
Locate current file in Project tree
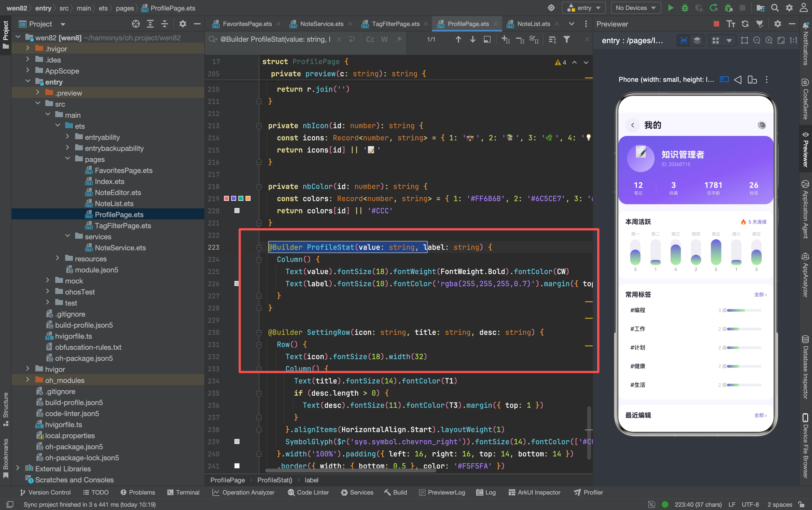(x=136, y=24)
